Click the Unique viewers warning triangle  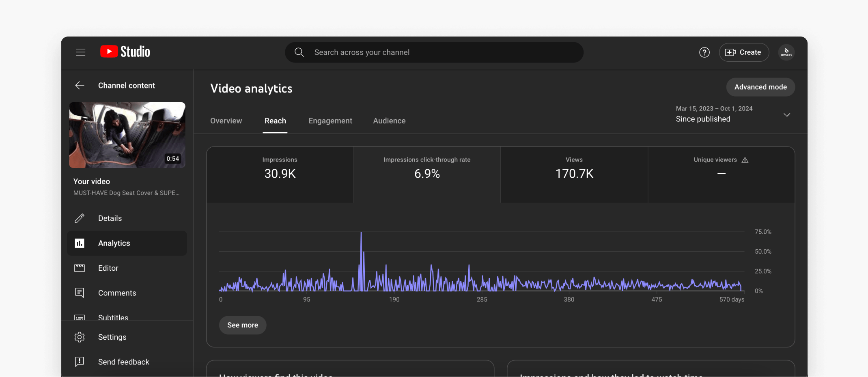tap(745, 160)
